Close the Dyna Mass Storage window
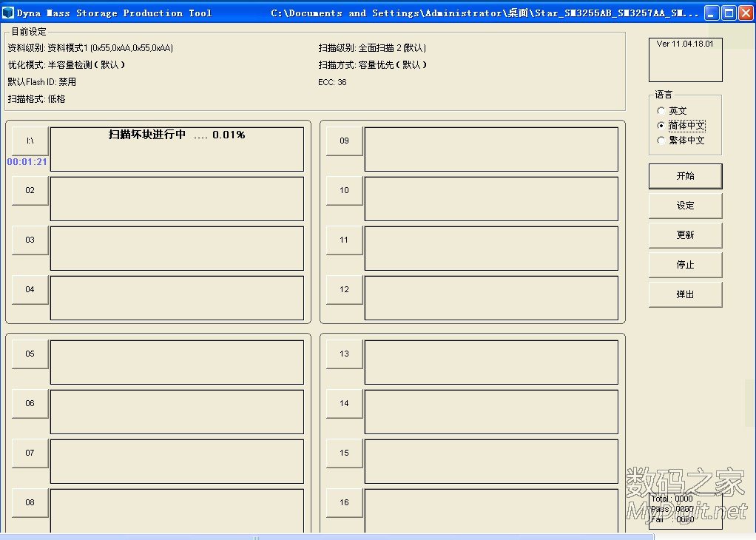 click(746, 13)
